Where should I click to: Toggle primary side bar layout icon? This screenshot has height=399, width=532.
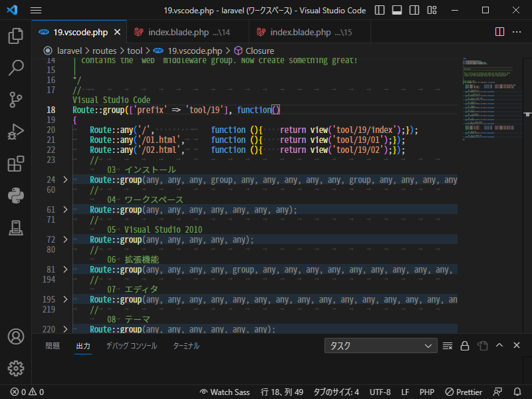click(x=380, y=10)
